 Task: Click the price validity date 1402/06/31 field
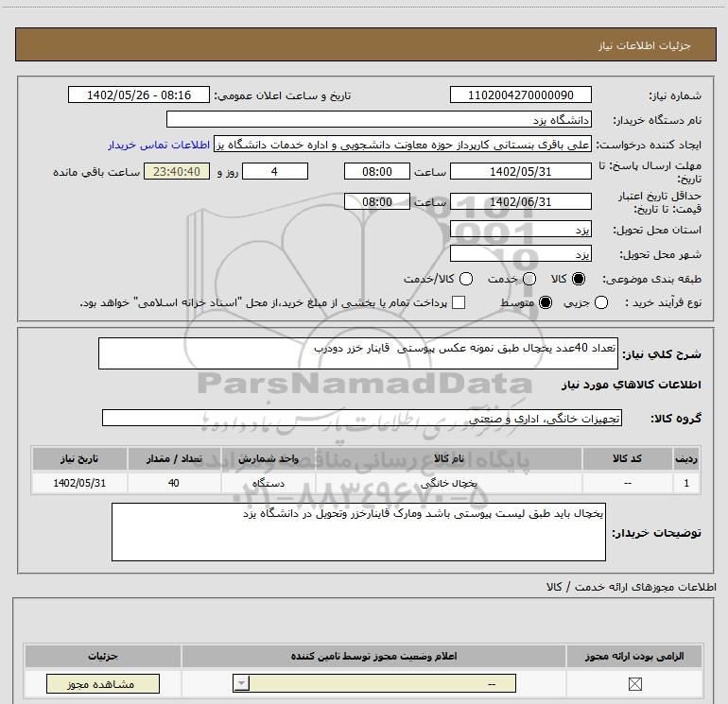[520, 201]
